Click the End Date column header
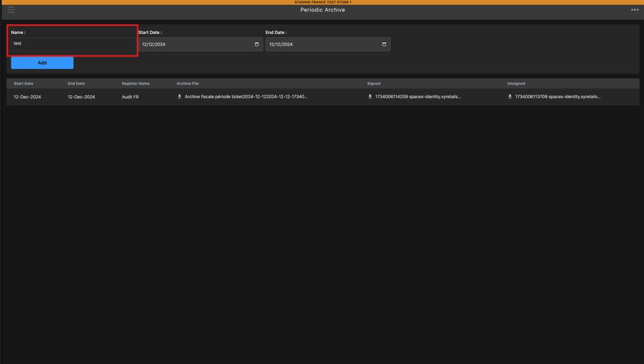The height and width of the screenshot is (364, 644). pyautogui.click(x=76, y=84)
